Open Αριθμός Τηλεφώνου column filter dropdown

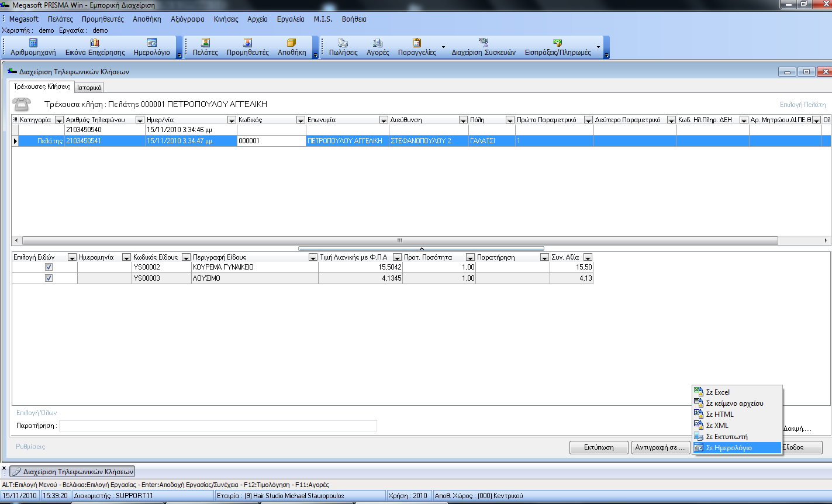point(140,120)
